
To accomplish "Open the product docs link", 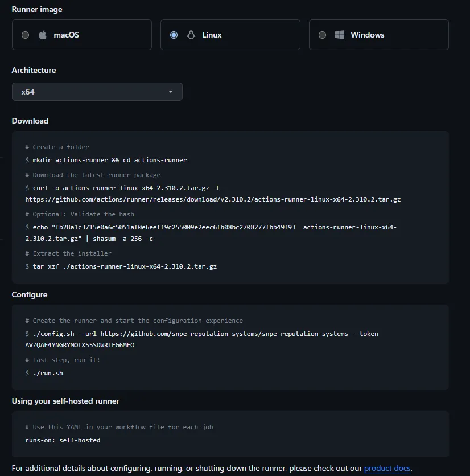I will click(387, 468).
